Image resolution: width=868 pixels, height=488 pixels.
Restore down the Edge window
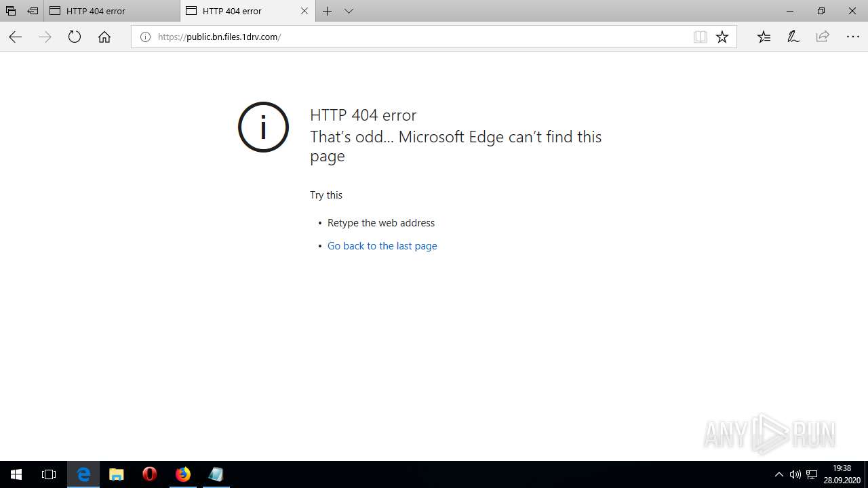(x=821, y=11)
